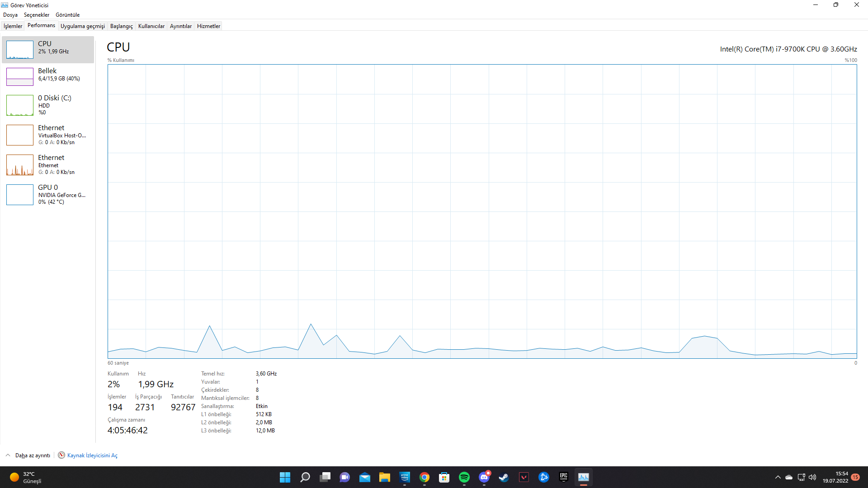The image size is (868, 488).
Task: Click the CPU usage graph area
Action: tap(482, 211)
